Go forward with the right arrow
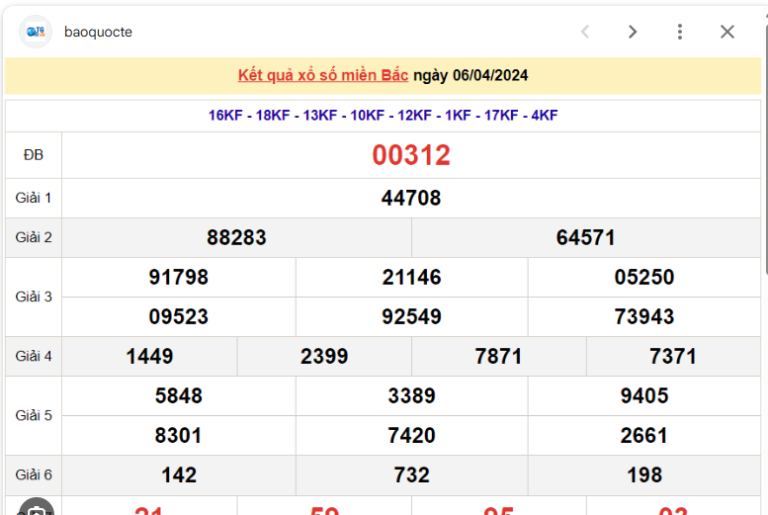This screenshot has width=768, height=515. click(632, 32)
